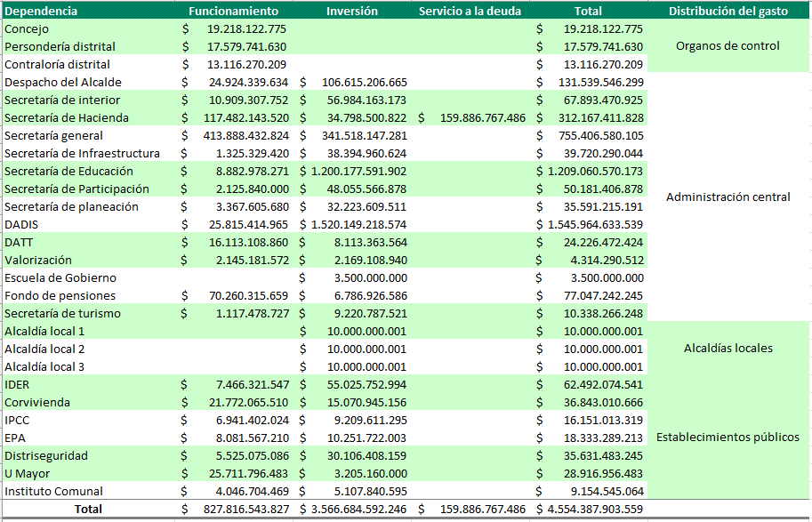Select the Funcionamiento header cell
This screenshot has width=812, height=522.
233,11
